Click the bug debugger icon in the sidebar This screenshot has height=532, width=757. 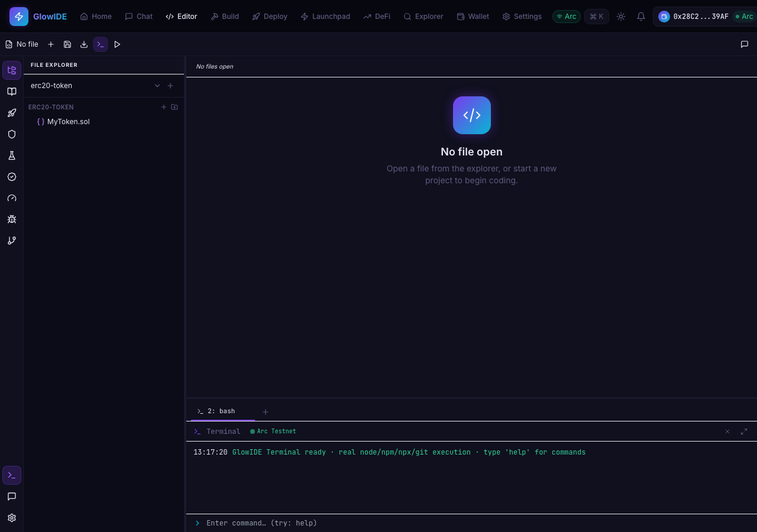pyautogui.click(x=12, y=219)
